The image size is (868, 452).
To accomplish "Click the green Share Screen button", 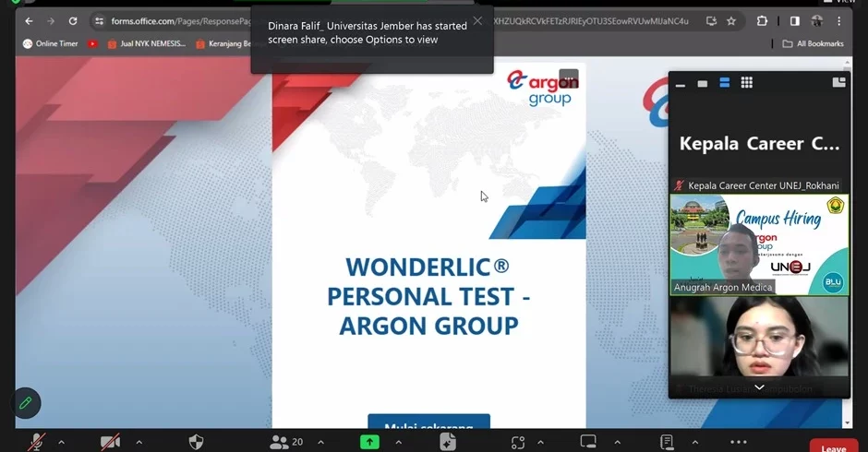I will pyautogui.click(x=369, y=442).
